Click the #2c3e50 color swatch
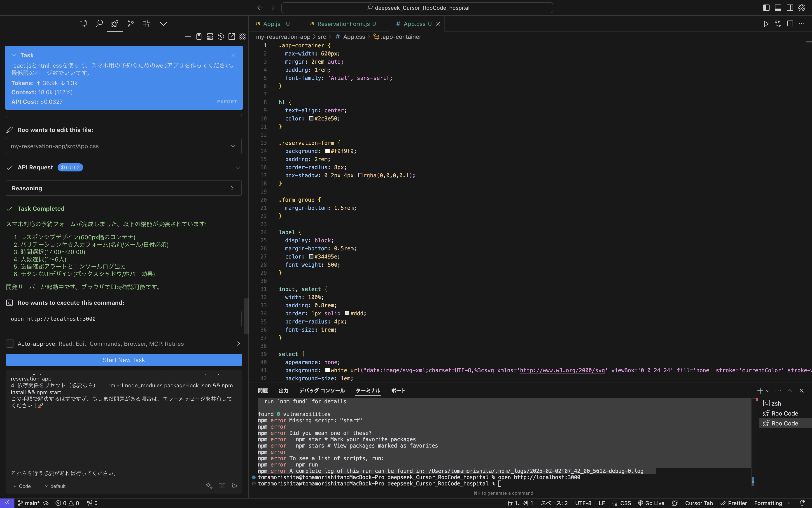Viewport: 812px width, 508px height. 311,119
